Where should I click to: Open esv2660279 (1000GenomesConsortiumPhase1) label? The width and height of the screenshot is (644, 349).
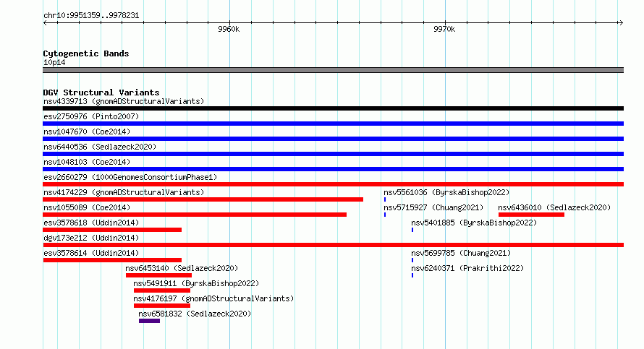tap(130, 177)
